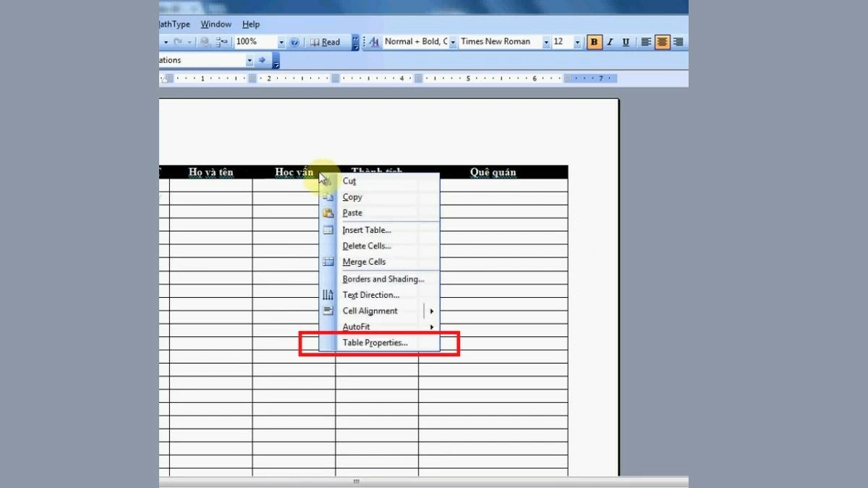Viewport: 868px width, 488px height.
Task: Click the Merge Cells table icon
Action: tap(328, 262)
